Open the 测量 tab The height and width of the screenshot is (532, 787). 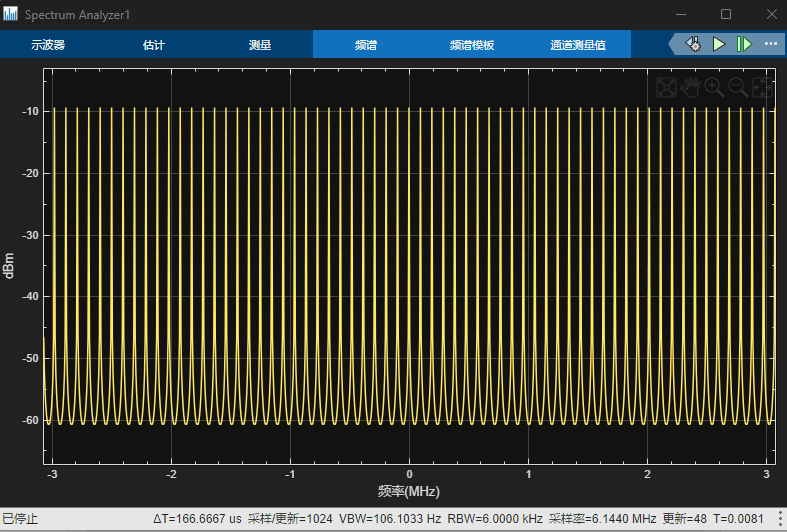coord(260,45)
